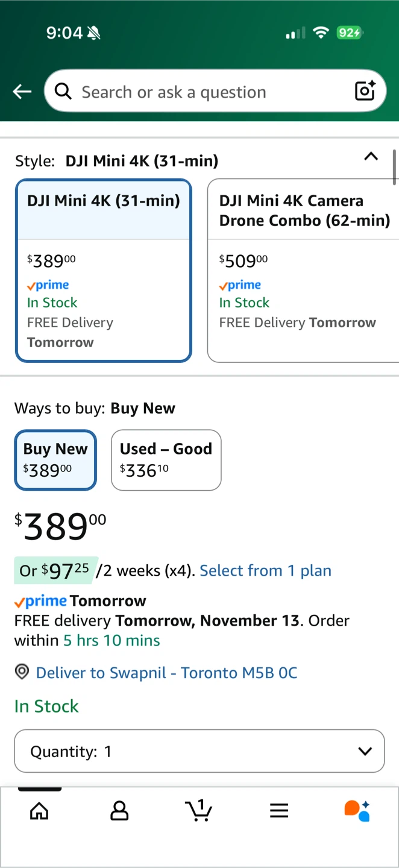Click Select from 1 plan link
Viewport: 399px width, 868px height.
pos(265,570)
